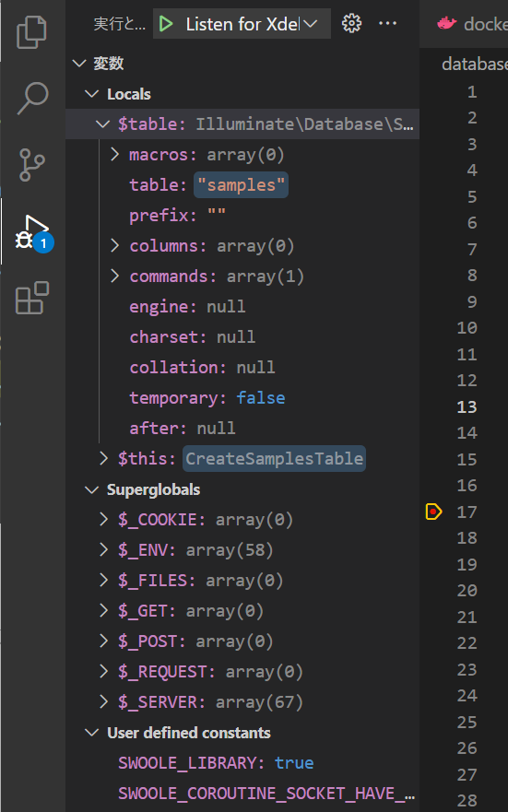
Task: Collapse the Superglobals section
Action: pyautogui.click(x=91, y=489)
